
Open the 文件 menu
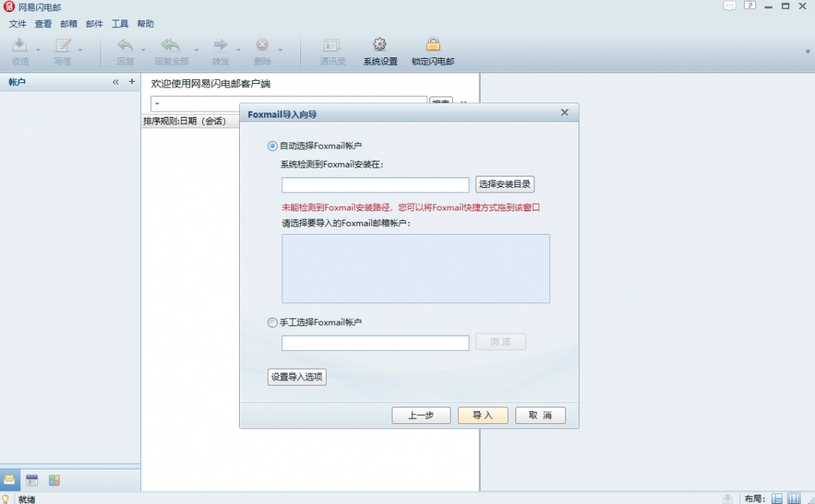[17, 24]
